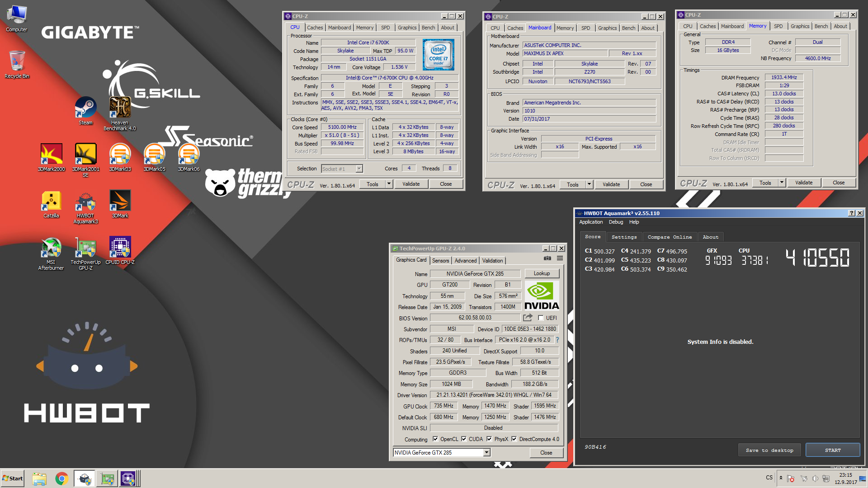Image resolution: width=868 pixels, height=488 pixels.
Task: Open Windows Explorer from the taskbar
Action: coord(39,479)
